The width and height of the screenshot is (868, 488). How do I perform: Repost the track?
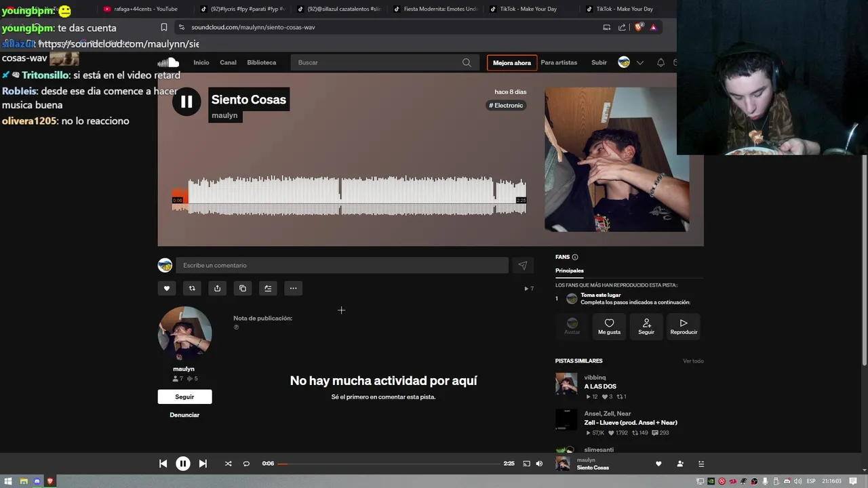(192, 288)
